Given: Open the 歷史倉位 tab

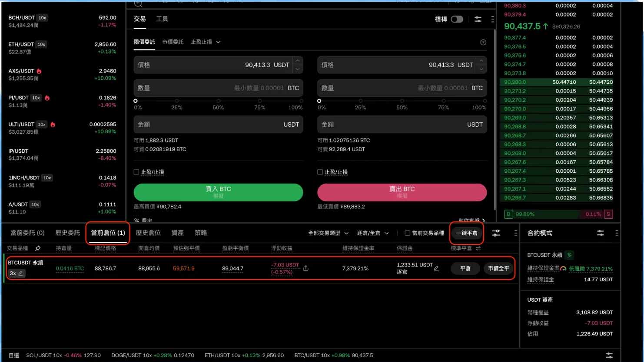Looking at the screenshot, I should click(148, 233).
